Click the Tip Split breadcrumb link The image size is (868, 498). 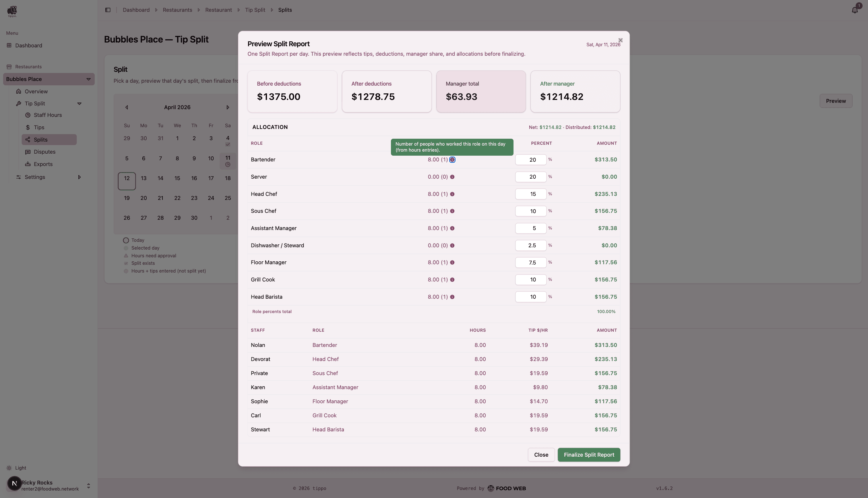[255, 10]
